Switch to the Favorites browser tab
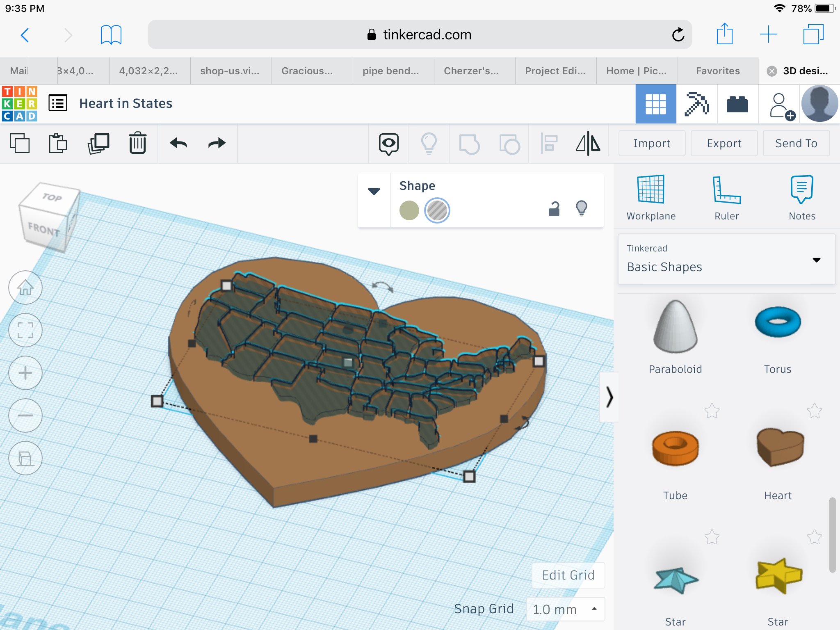The width and height of the screenshot is (840, 630). pos(717,71)
